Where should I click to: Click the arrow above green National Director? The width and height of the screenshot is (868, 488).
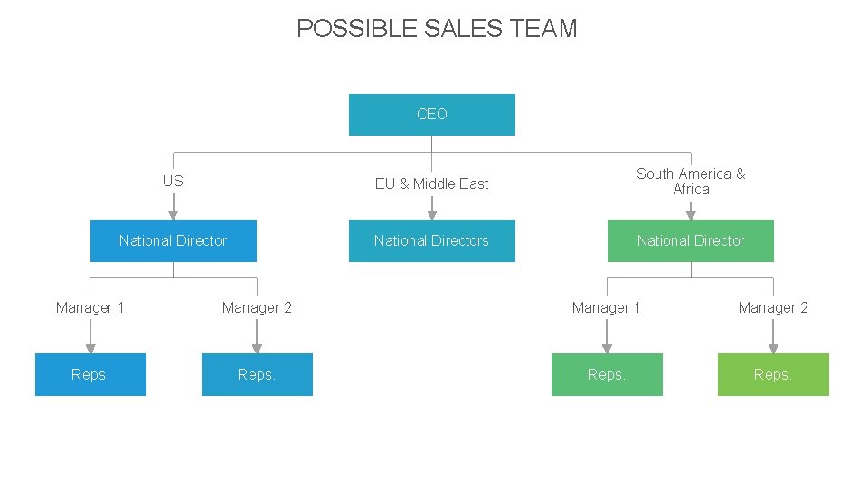pos(691,213)
